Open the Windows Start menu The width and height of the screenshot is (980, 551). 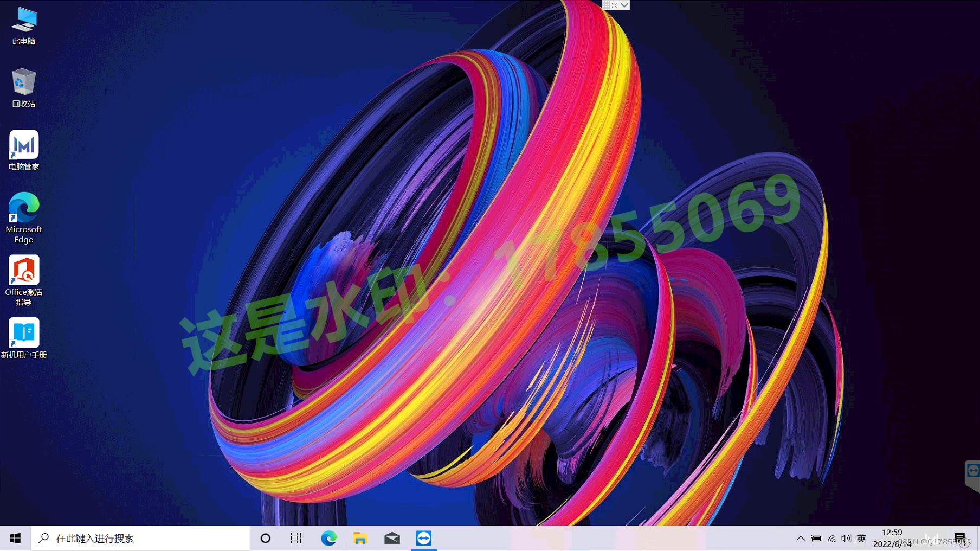click(15, 538)
